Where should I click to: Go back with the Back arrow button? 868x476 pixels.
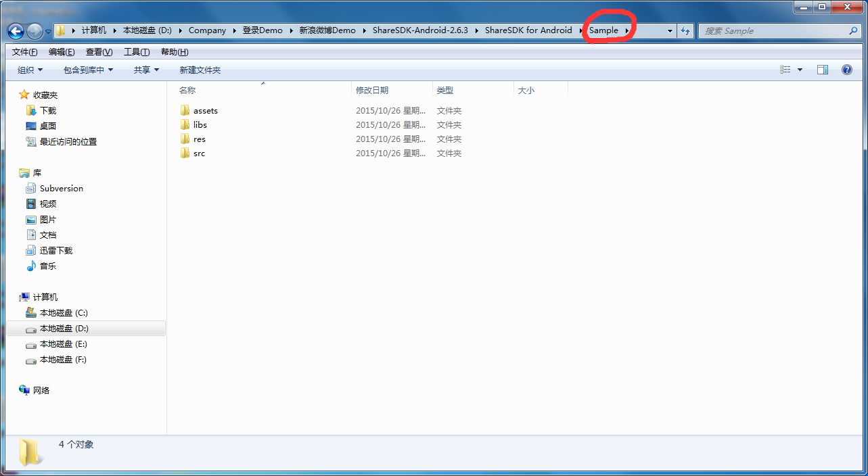coord(16,30)
